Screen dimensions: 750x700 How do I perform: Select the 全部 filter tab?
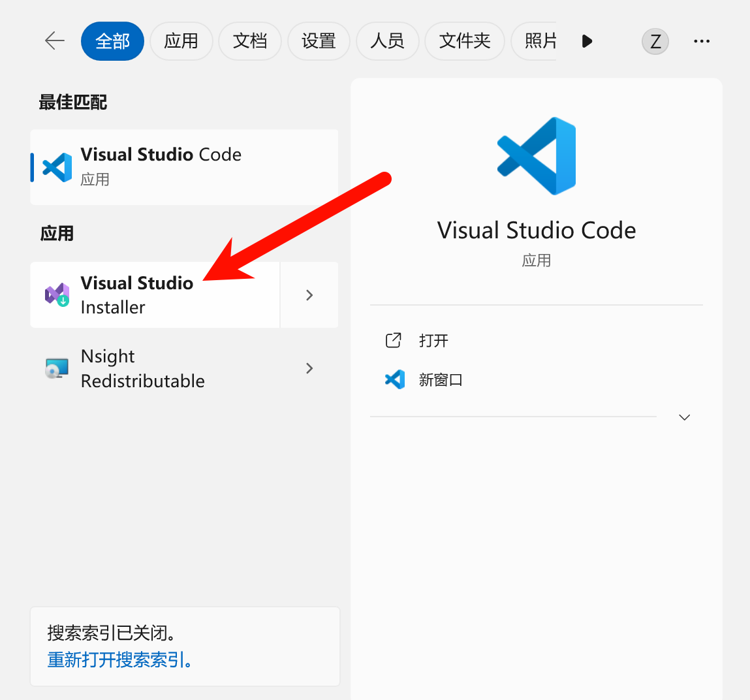[x=112, y=41]
